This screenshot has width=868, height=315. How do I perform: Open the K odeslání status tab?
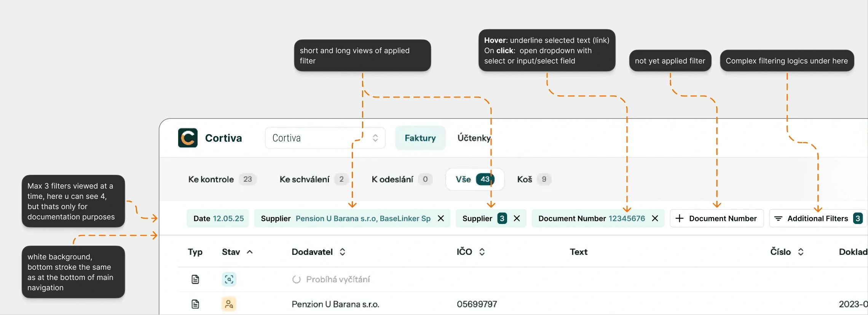(x=401, y=179)
